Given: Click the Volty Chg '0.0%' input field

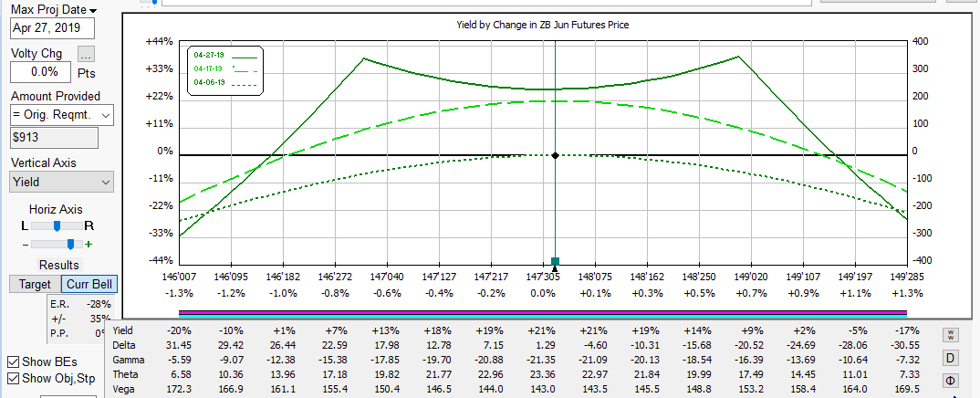Looking at the screenshot, I should [43, 71].
